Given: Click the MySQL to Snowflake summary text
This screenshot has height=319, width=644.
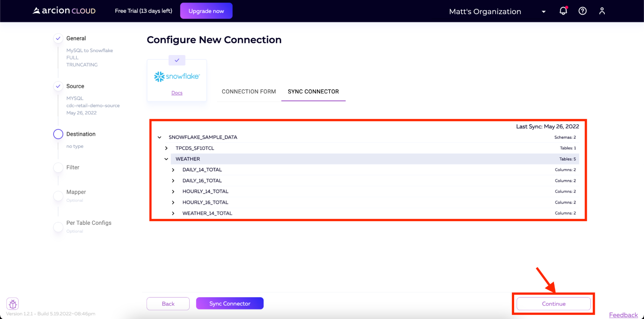Looking at the screenshot, I should 90,51.
